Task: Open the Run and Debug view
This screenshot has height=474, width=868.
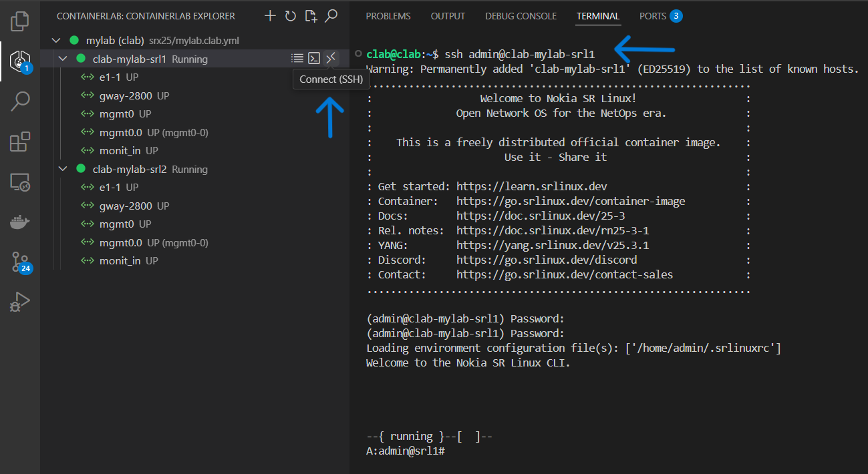Action: (x=20, y=302)
